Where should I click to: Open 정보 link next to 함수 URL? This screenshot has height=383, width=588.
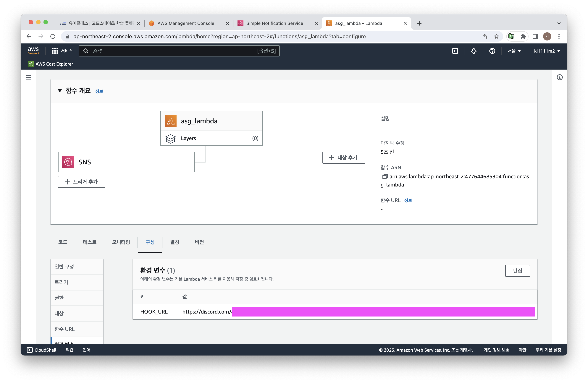(x=408, y=200)
